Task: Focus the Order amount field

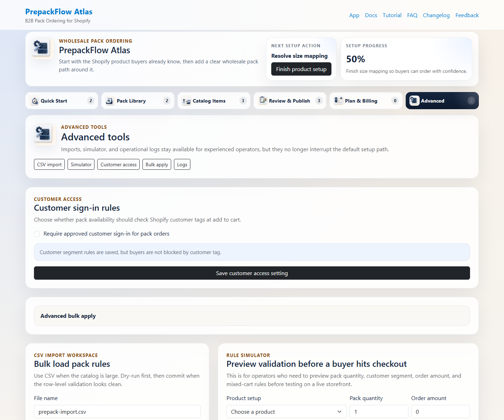Action: tap(441, 412)
